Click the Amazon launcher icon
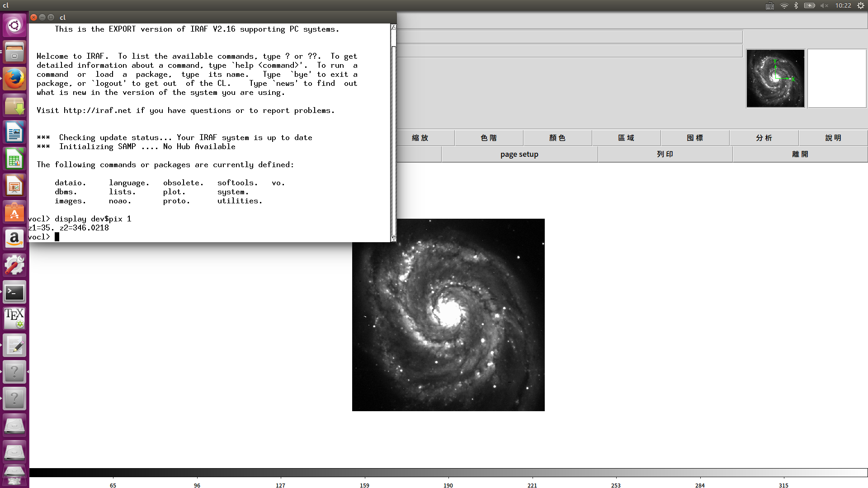This screenshot has height=488, width=868. 14,239
